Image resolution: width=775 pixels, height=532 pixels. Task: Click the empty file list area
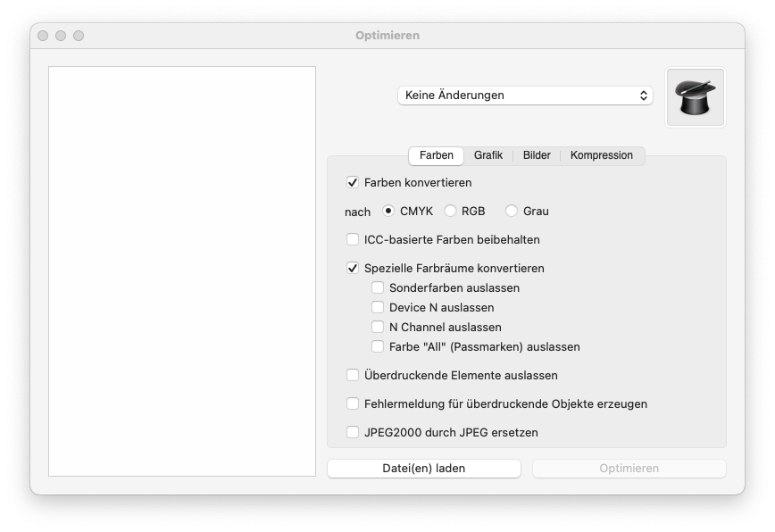click(182, 271)
